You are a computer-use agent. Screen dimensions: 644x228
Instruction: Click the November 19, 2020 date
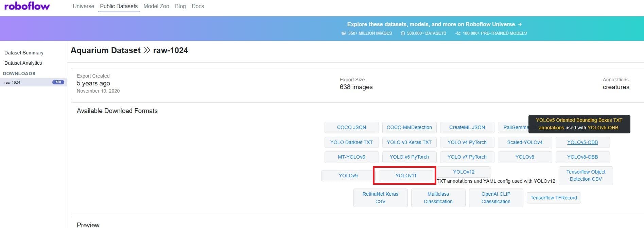(98, 91)
